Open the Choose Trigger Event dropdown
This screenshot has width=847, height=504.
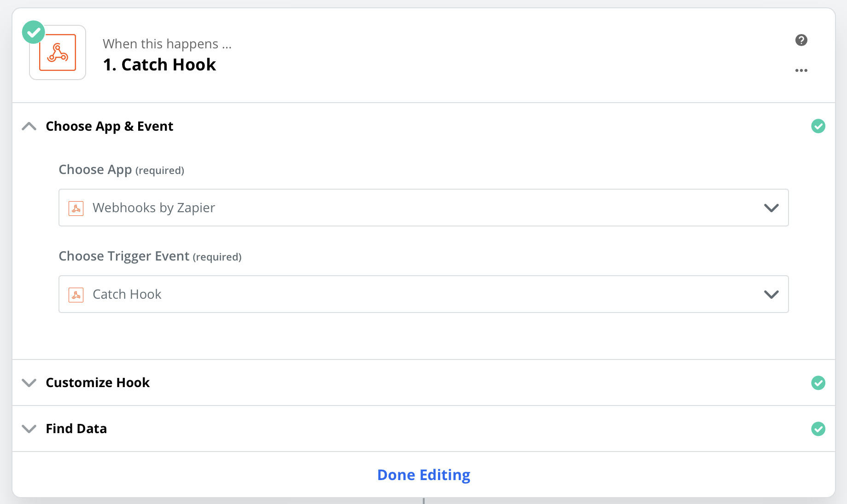point(771,294)
